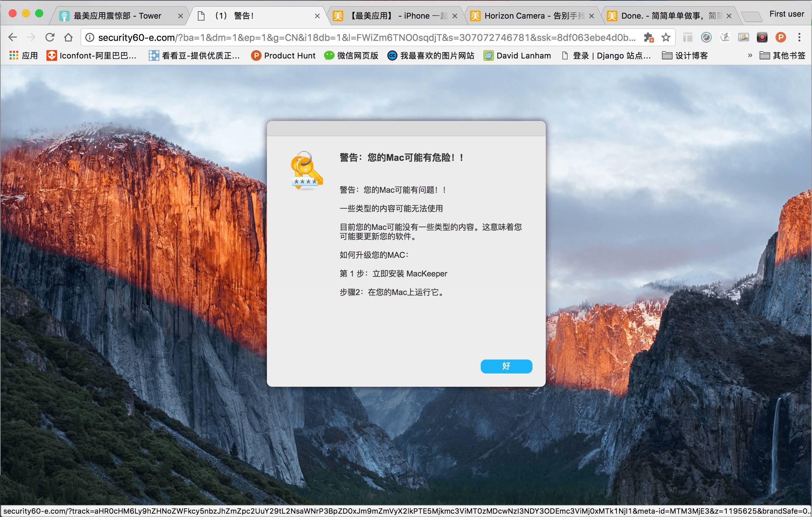This screenshot has width=812, height=517.
Task: Close the 【最美应用】iPhone tab
Action: tap(454, 16)
